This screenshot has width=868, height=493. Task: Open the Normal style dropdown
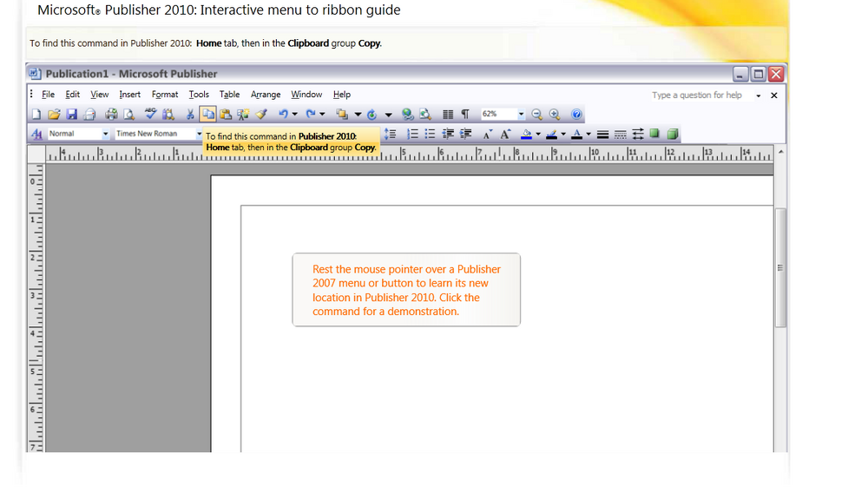(x=105, y=134)
